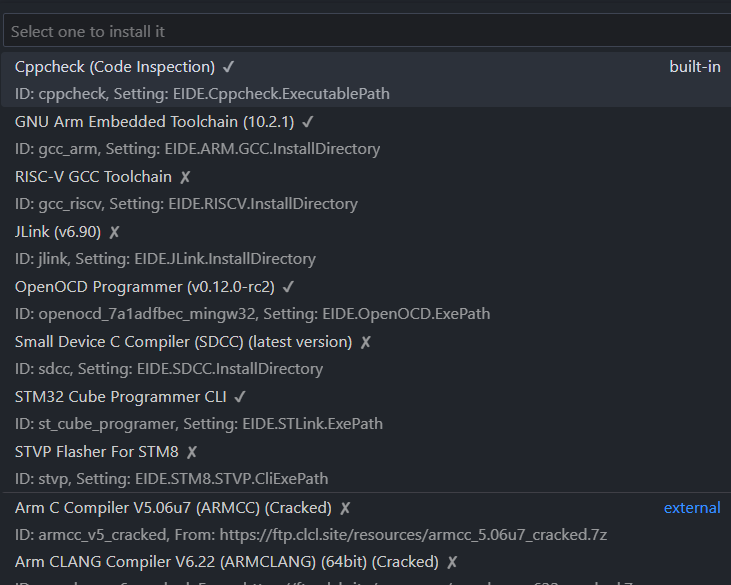Click the checkmark beside GNU Arm Embedded Toolchain
The width and height of the screenshot is (731, 585).
coord(308,122)
